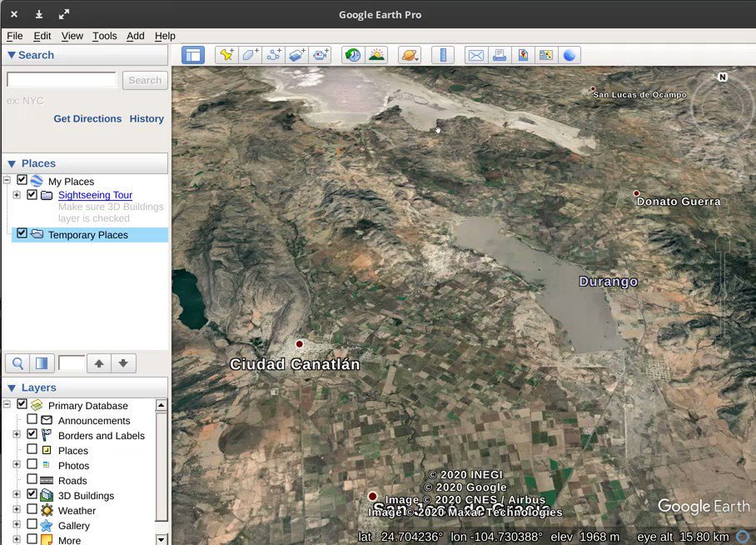Collapse the Search panel header

point(12,55)
